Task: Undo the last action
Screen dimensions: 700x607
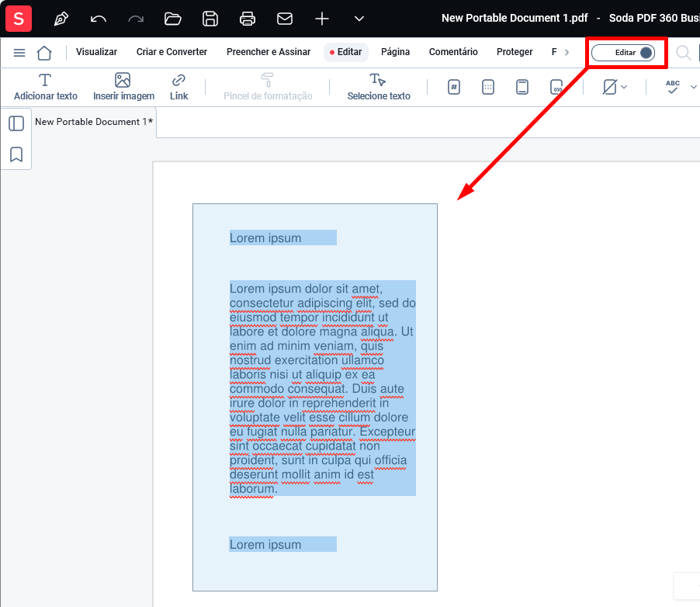Action: click(x=99, y=19)
